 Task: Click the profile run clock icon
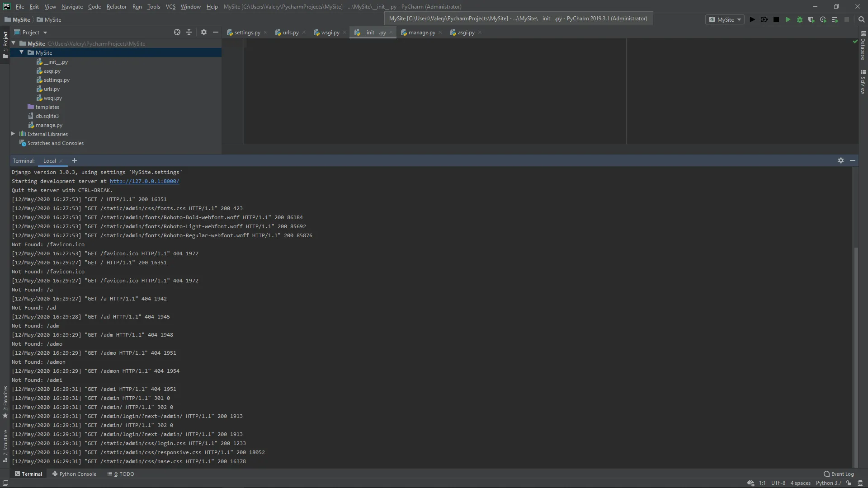point(823,19)
